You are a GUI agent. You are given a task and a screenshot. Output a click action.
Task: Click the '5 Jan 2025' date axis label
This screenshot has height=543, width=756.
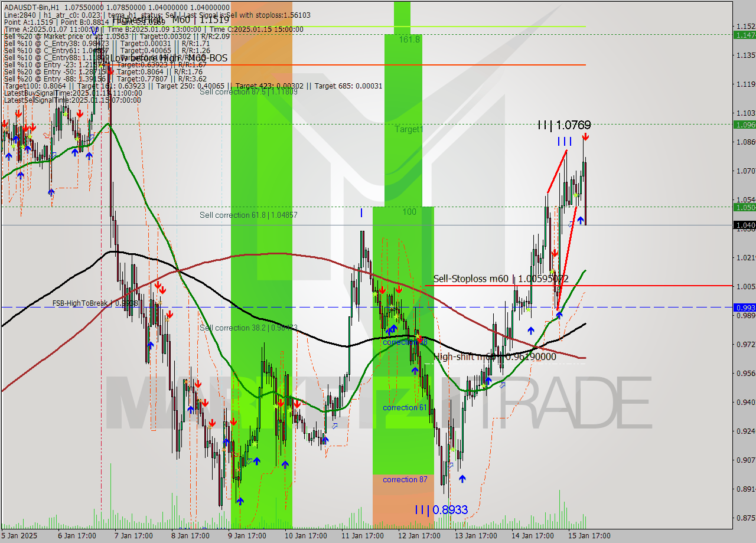click(19, 536)
